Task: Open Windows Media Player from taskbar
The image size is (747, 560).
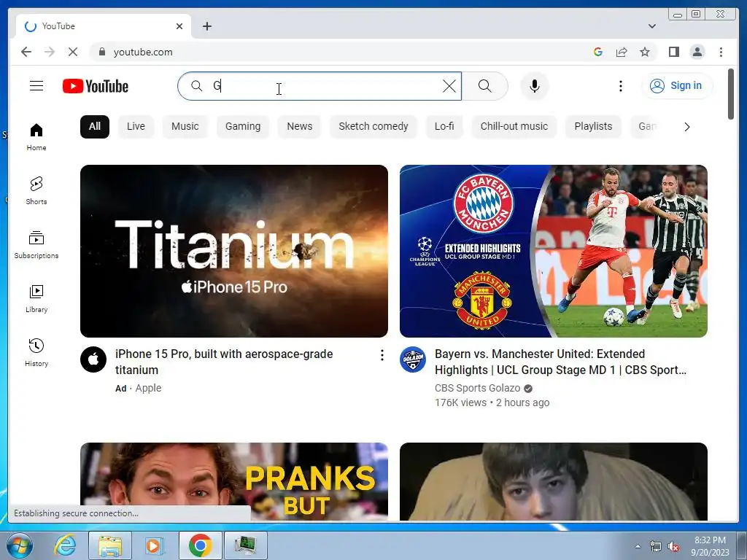Action: 154,545
